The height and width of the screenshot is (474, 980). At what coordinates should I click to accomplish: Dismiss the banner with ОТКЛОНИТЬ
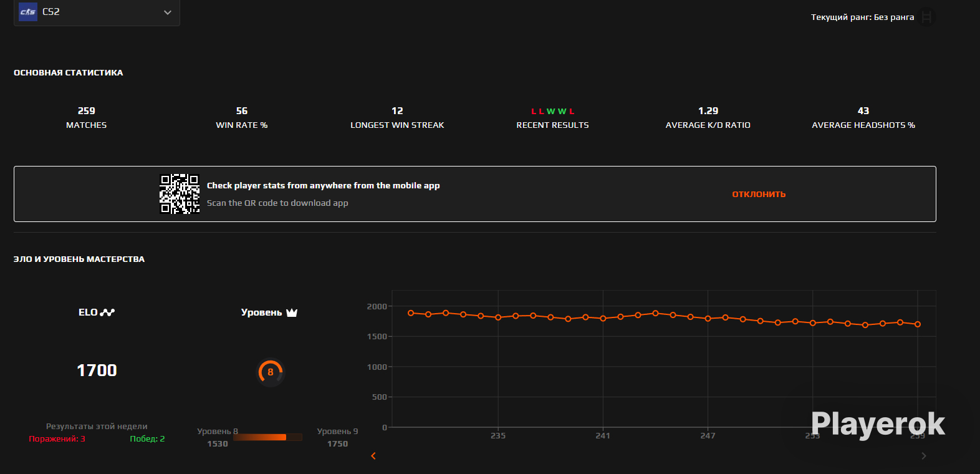coord(759,195)
